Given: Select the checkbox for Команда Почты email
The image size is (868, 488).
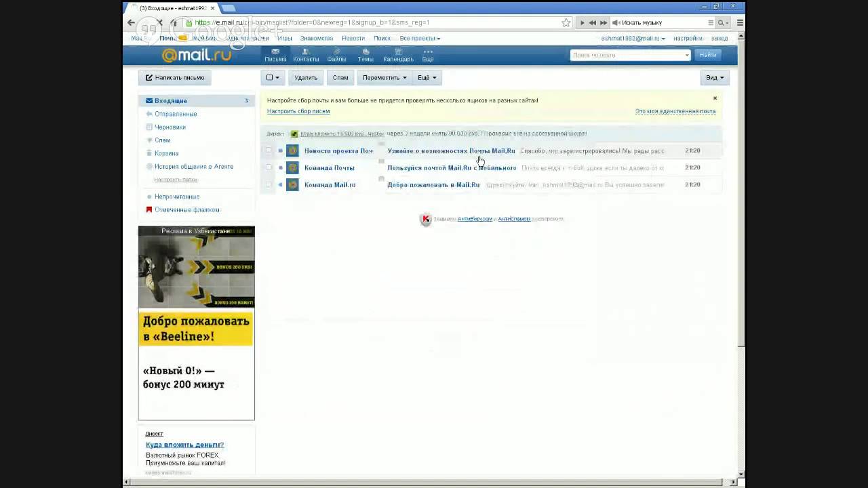Looking at the screenshot, I should point(269,167).
